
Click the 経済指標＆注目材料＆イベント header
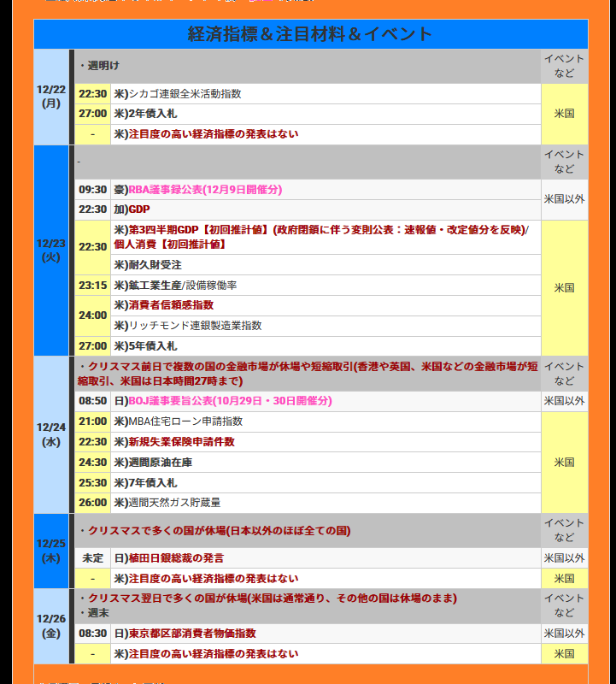pos(310,34)
